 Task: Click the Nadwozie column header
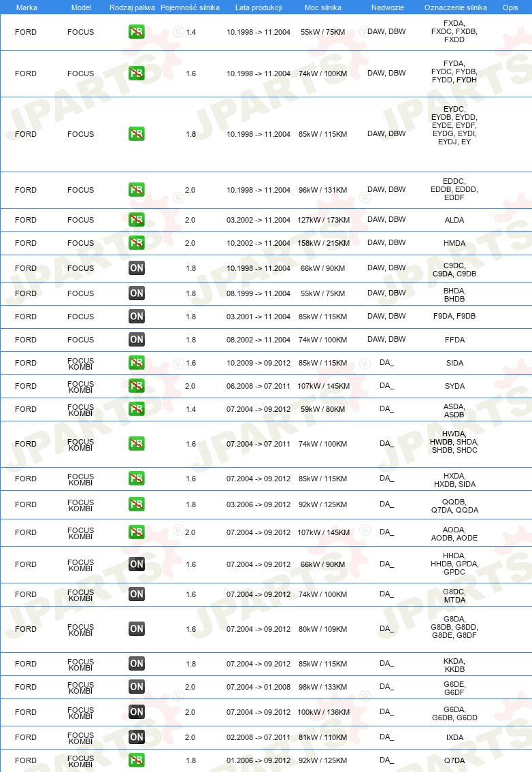(387, 7)
